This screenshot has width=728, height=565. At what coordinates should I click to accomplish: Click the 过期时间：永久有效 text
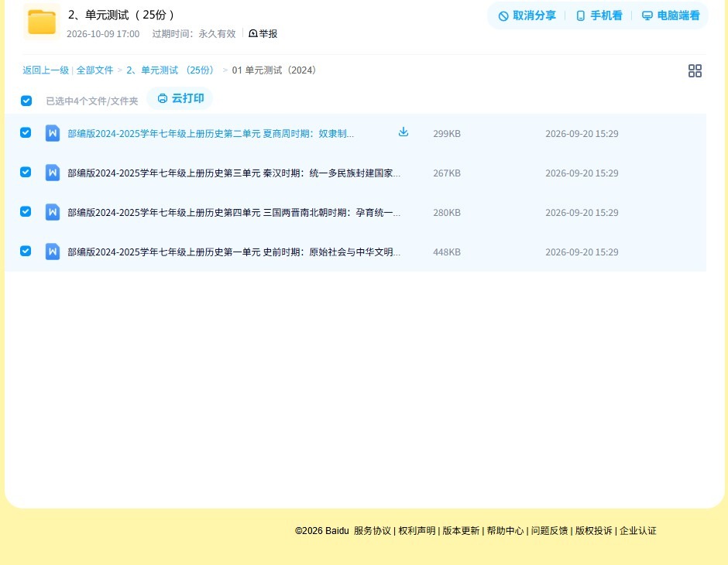194,34
